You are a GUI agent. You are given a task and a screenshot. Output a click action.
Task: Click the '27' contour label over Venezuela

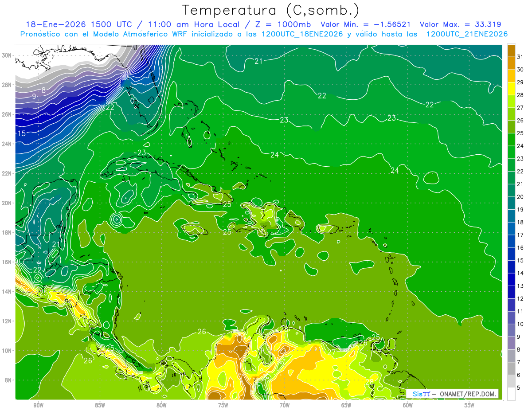click(x=332, y=352)
